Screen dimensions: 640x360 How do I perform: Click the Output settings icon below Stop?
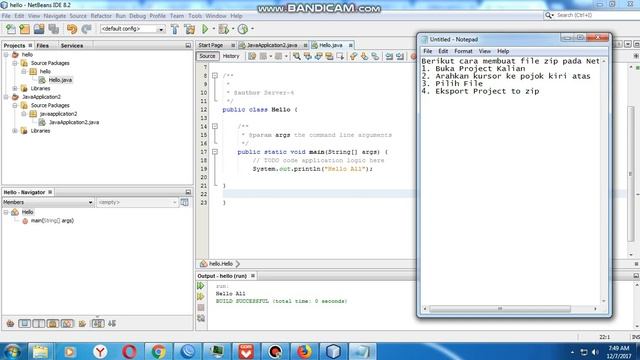pos(201,318)
